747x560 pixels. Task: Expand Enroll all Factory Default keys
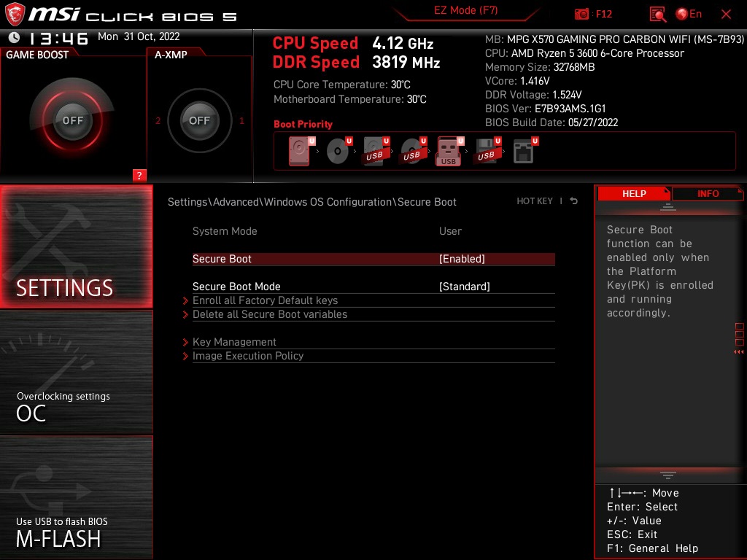(265, 300)
